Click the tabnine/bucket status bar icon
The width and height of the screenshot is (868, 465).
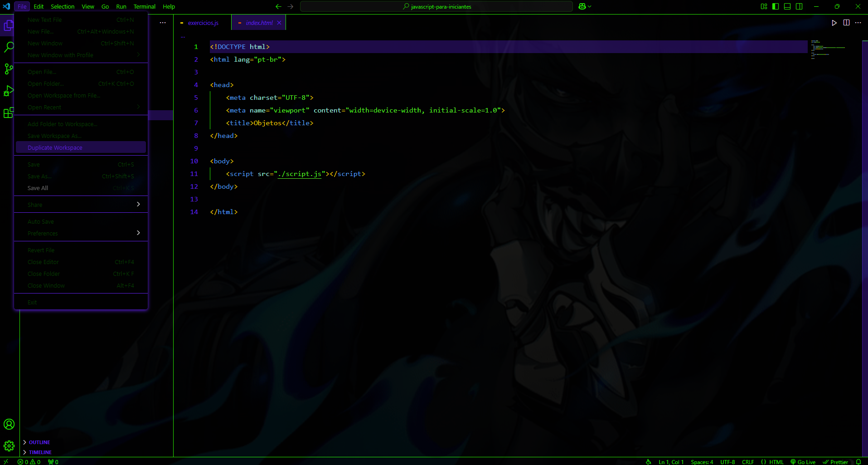[649, 462]
